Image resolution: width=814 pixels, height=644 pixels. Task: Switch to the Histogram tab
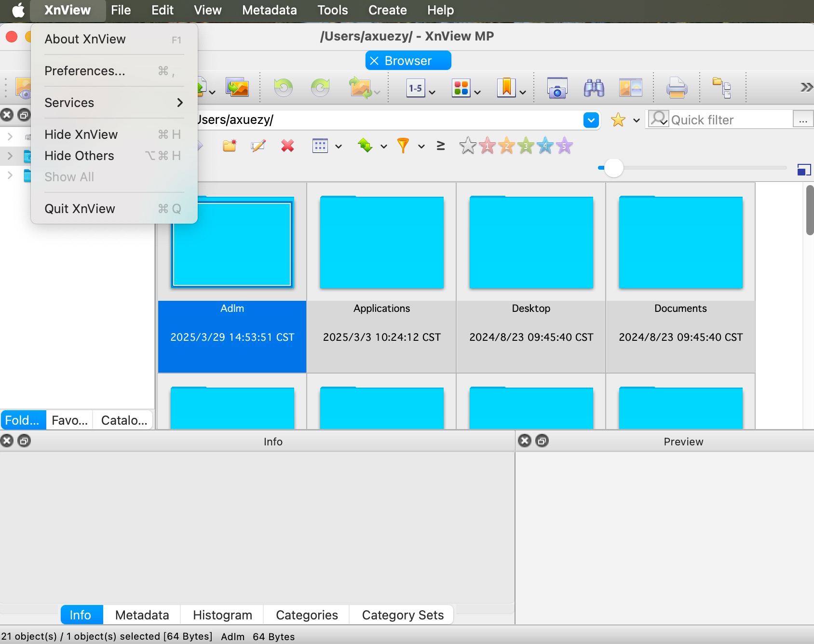(222, 615)
